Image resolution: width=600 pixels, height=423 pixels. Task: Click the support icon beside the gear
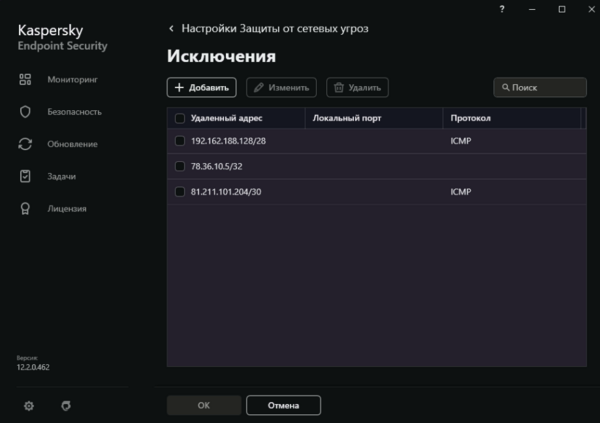pos(66,406)
